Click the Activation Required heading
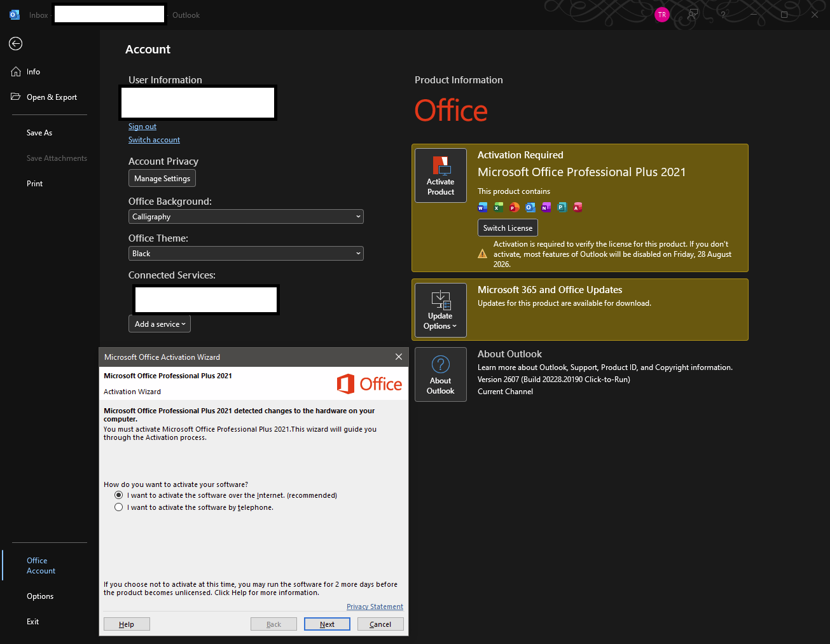 (520, 155)
